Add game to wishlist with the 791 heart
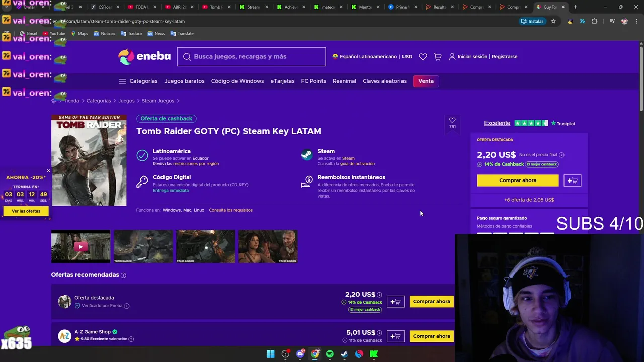Image resolution: width=644 pixels, height=362 pixels. [452, 123]
